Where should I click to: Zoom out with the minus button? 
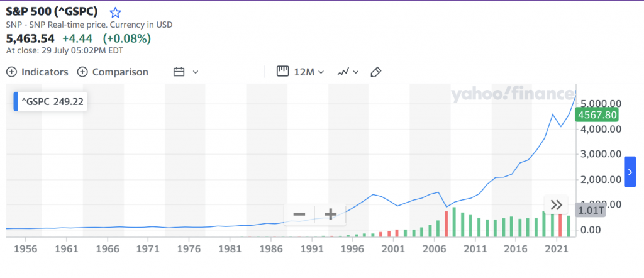pos(299,214)
